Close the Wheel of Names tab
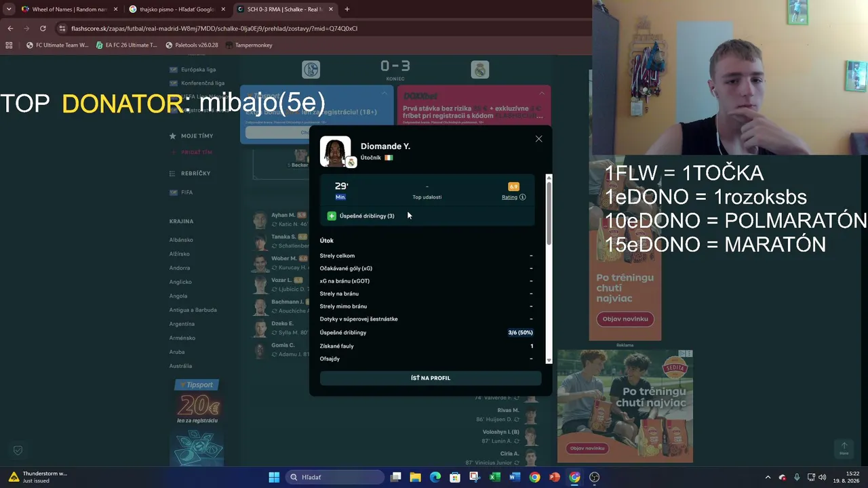The height and width of the screenshot is (488, 868). pyautogui.click(x=115, y=9)
